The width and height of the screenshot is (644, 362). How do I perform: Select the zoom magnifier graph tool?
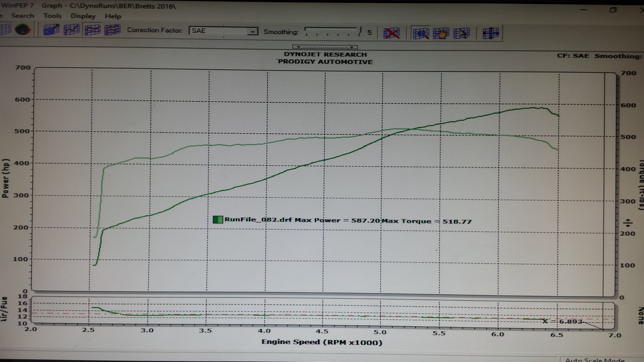pyautogui.click(x=421, y=34)
